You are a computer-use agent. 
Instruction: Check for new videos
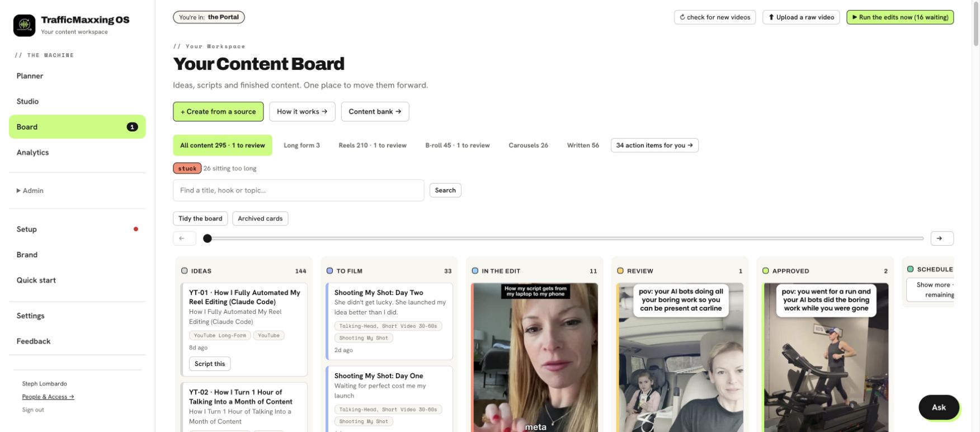(715, 17)
